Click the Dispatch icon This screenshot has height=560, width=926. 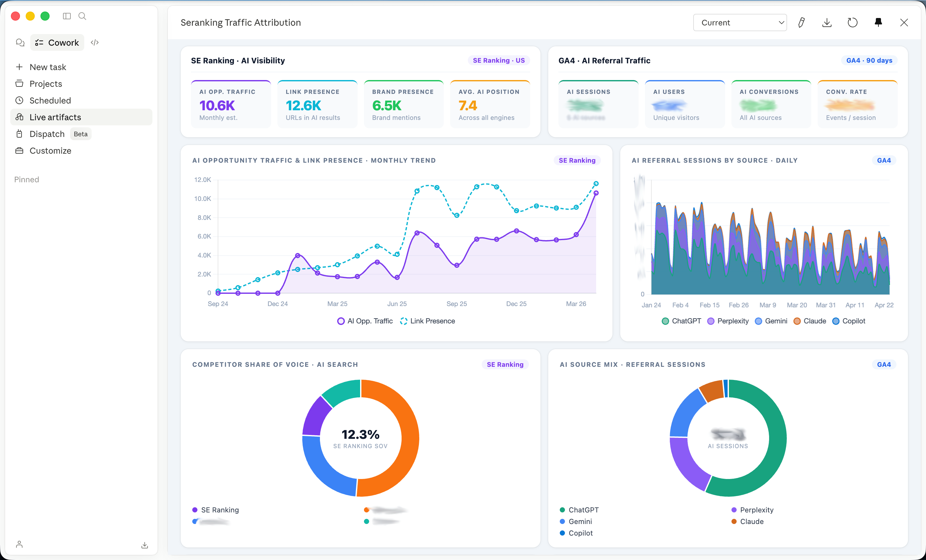pyautogui.click(x=19, y=134)
